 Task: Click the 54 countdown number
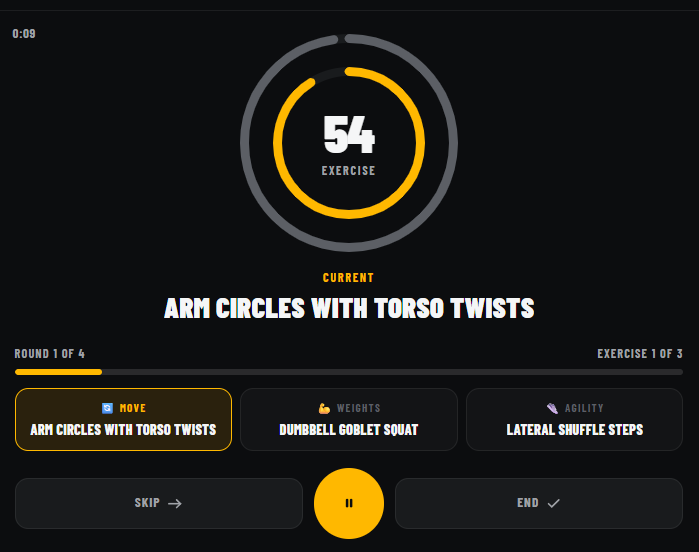click(349, 135)
